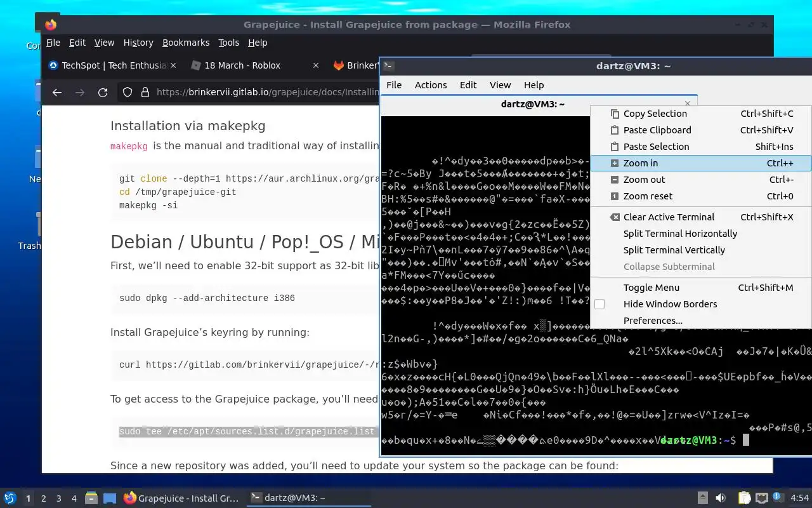812x508 pixels.
Task: Choose Paste Clipboard from the context menu
Action: click(701, 130)
